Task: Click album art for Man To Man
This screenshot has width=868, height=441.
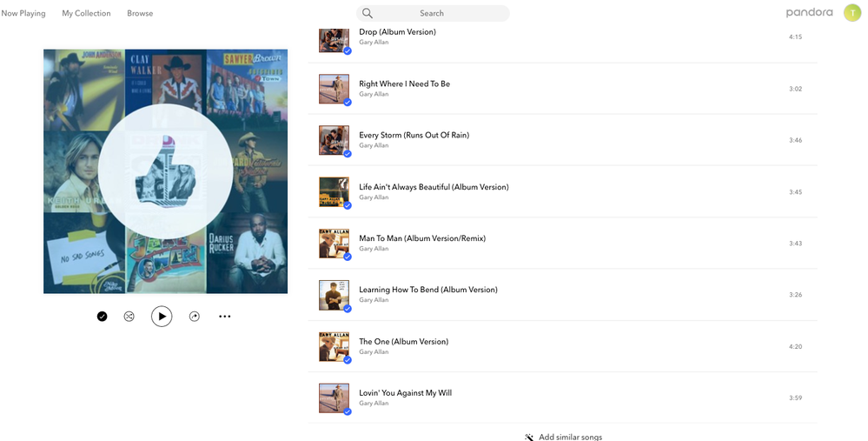Action: click(334, 243)
